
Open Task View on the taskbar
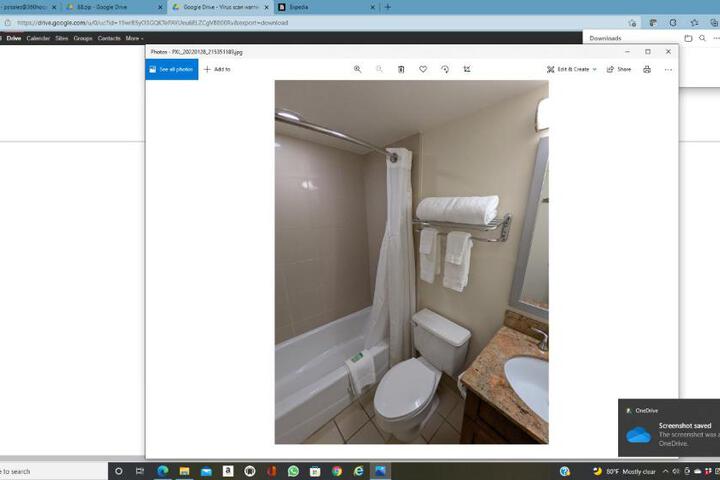140,471
